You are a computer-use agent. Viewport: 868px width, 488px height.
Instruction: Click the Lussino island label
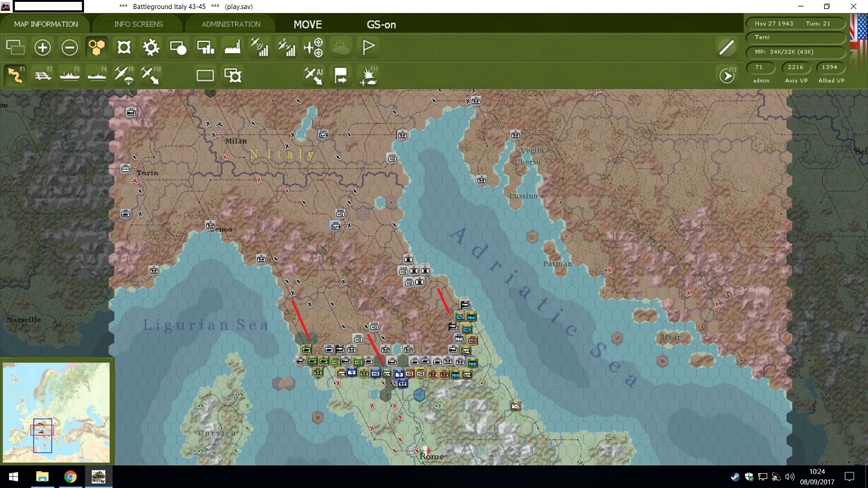(523, 196)
